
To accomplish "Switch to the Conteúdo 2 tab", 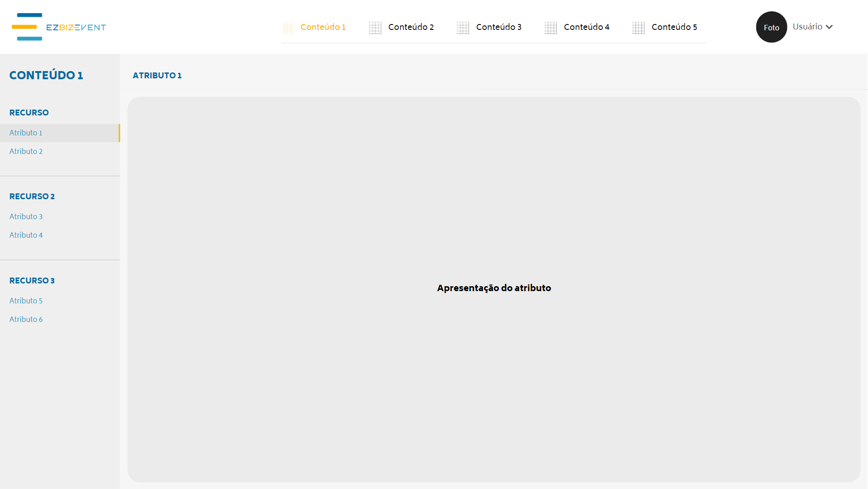I will (x=411, y=27).
